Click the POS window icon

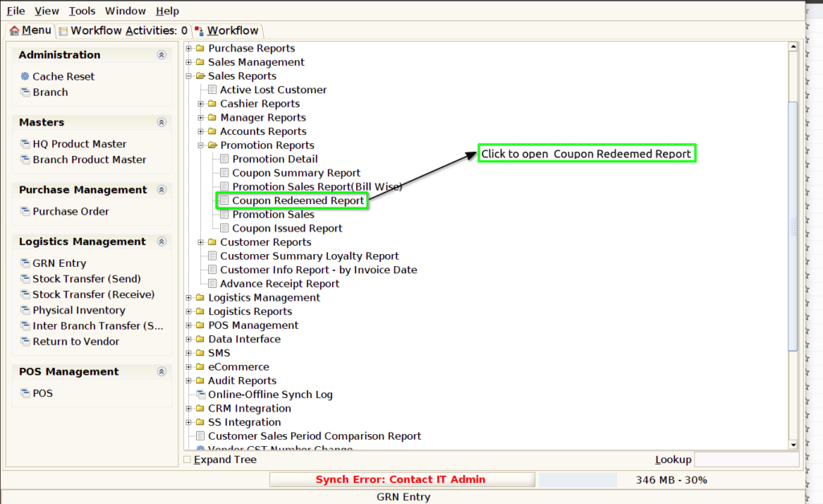click(x=25, y=393)
